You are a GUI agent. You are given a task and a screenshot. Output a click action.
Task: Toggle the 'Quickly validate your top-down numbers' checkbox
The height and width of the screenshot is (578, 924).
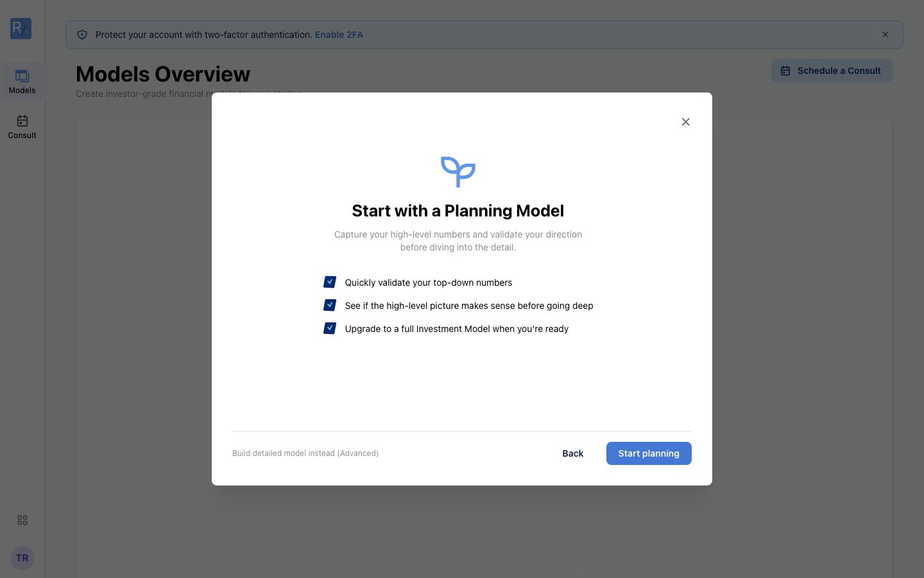coord(330,282)
